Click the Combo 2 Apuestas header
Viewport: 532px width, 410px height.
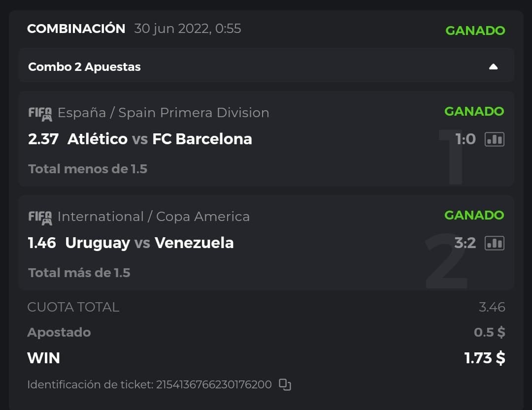[84, 67]
